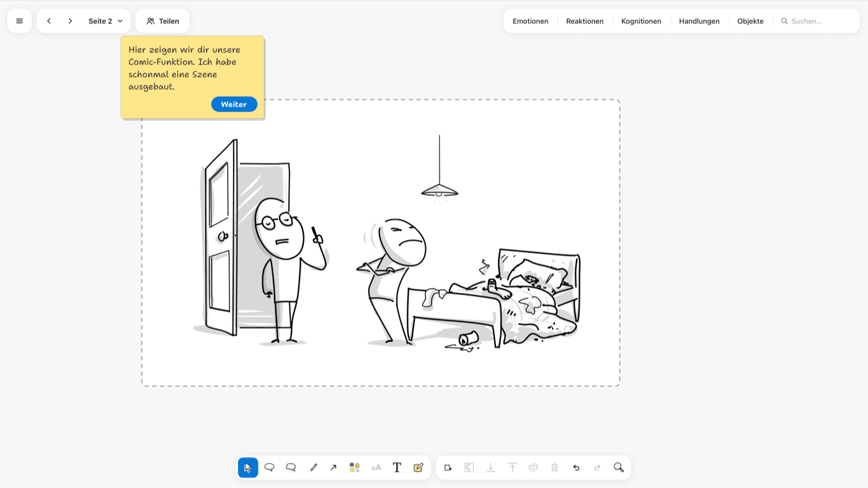Click the Teilen share button
This screenshot has width=868, height=488.
click(x=162, y=21)
